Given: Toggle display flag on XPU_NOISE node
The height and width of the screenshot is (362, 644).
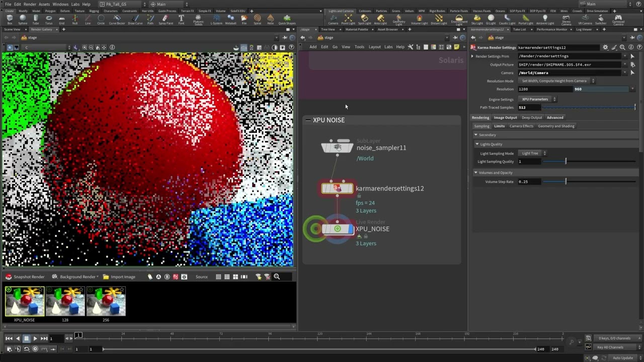Looking at the screenshot, I should 351,229.
